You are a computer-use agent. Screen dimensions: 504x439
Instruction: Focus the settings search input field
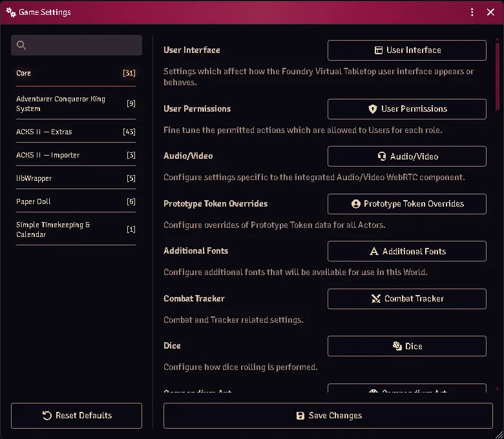click(x=76, y=45)
